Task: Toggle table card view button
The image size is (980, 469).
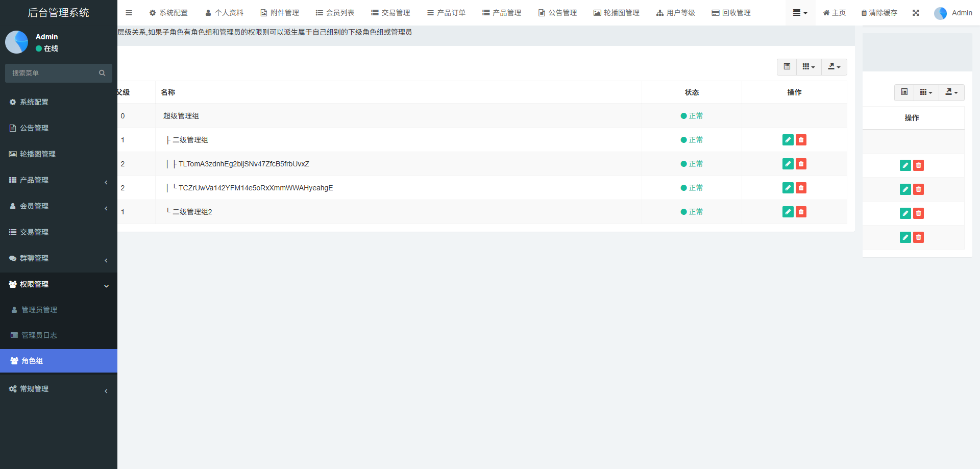Action: 787,67
